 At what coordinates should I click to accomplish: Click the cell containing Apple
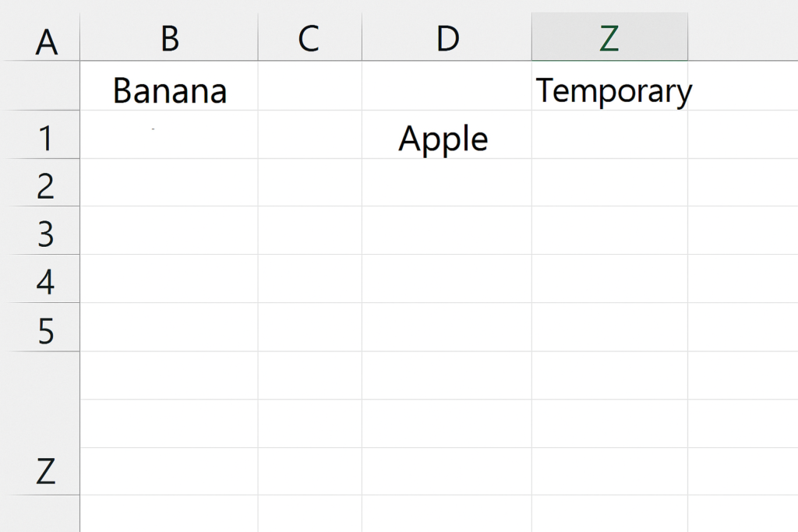pos(447,135)
